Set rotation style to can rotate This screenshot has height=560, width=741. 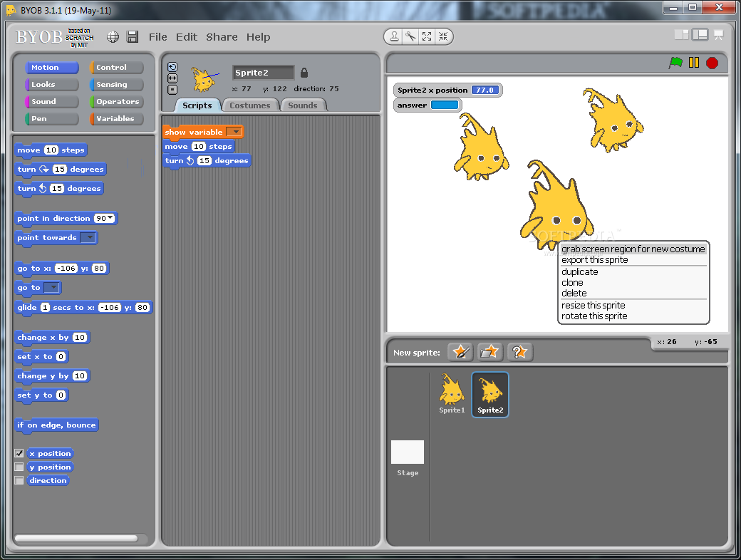pyautogui.click(x=172, y=67)
